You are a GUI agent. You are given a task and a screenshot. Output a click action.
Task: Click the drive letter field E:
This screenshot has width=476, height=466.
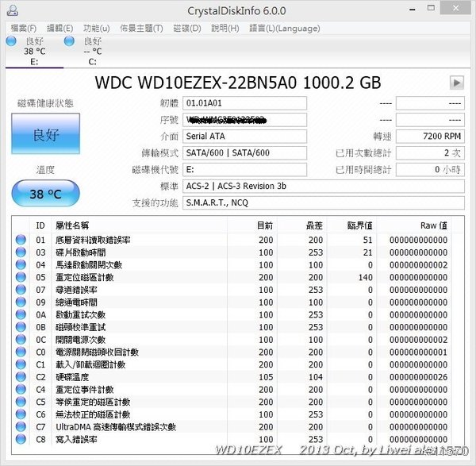[244, 170]
